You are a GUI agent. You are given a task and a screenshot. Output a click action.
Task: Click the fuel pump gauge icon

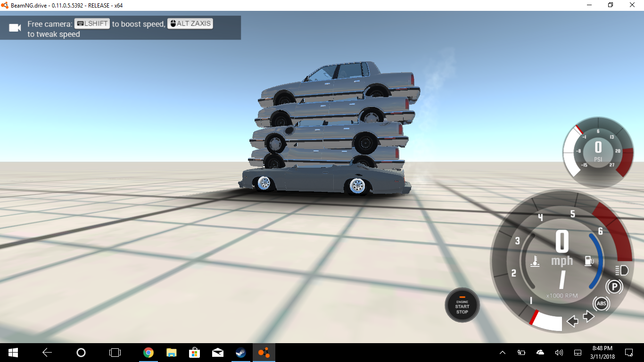(x=588, y=261)
